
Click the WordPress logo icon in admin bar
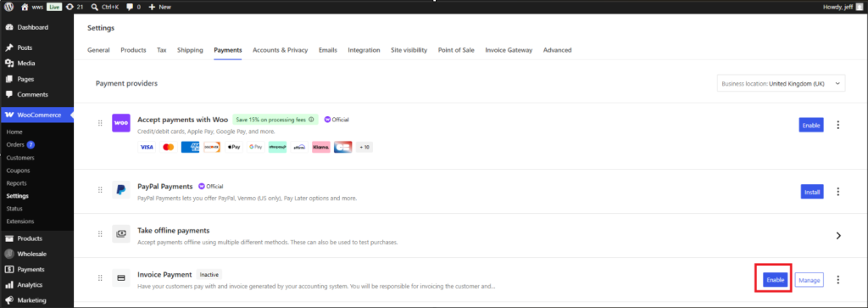[9, 7]
